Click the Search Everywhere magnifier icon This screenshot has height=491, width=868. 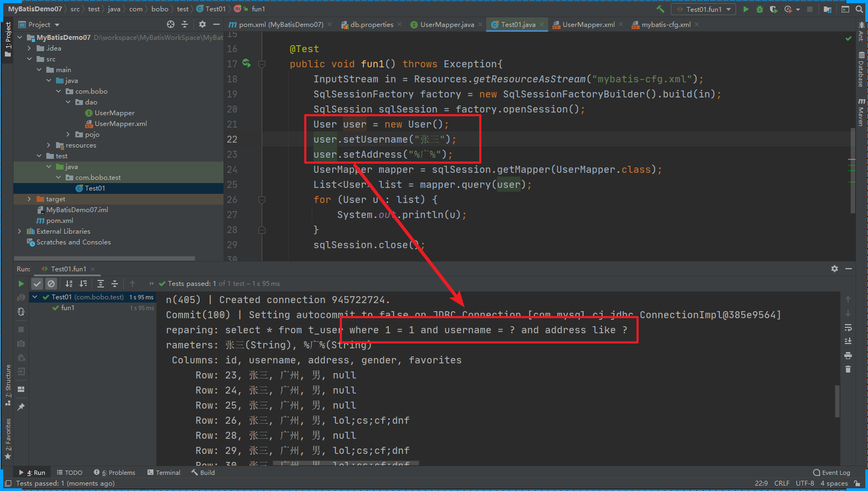859,9
